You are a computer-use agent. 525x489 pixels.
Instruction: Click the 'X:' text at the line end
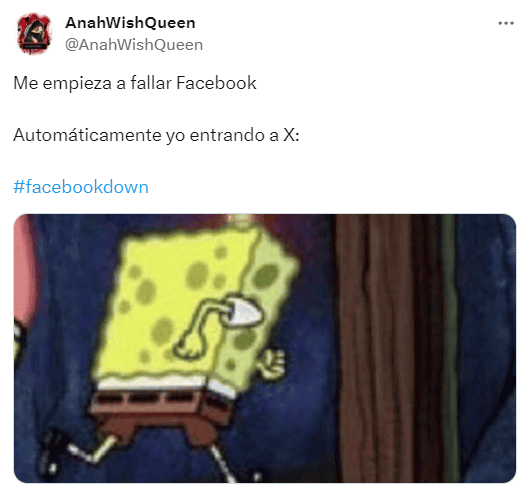291,135
